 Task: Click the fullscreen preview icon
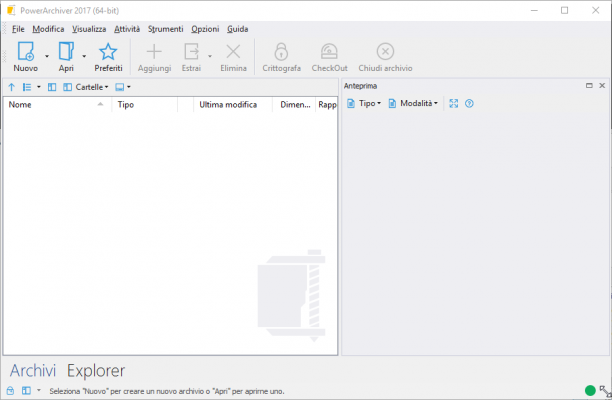click(x=454, y=103)
